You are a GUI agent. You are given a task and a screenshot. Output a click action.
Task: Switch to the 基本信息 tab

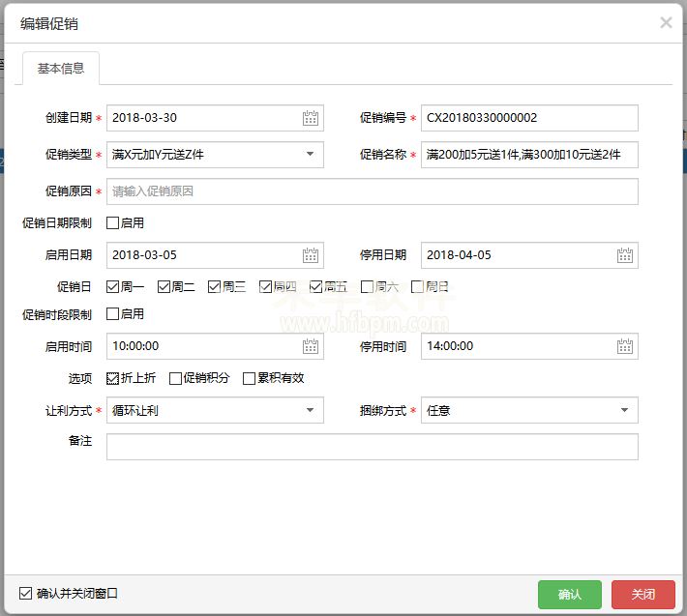[61, 69]
